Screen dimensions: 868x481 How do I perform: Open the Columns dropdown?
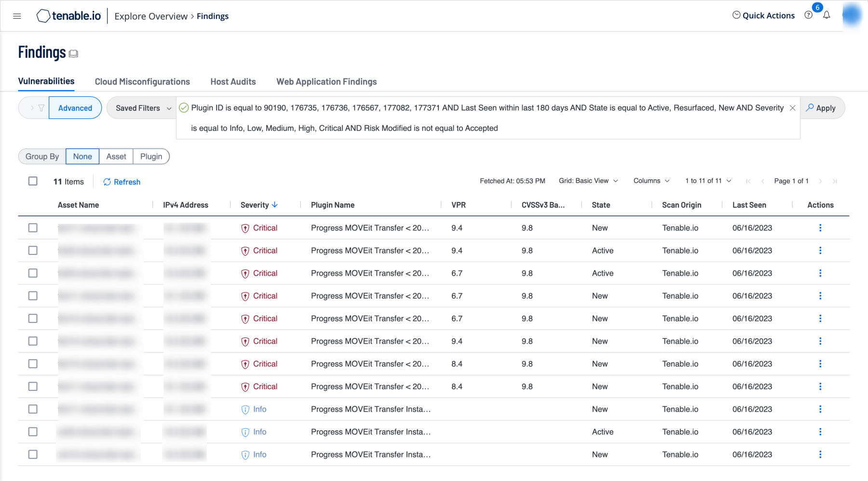pos(651,181)
